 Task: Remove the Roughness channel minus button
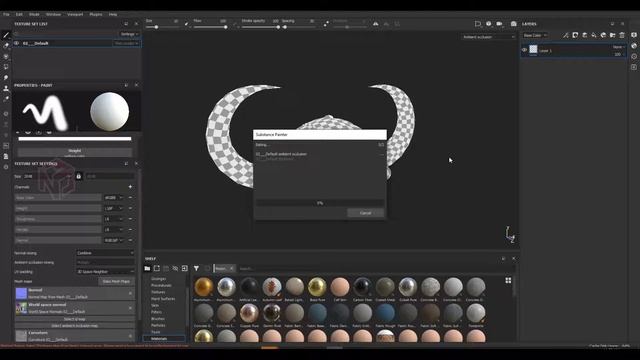pos(130,219)
